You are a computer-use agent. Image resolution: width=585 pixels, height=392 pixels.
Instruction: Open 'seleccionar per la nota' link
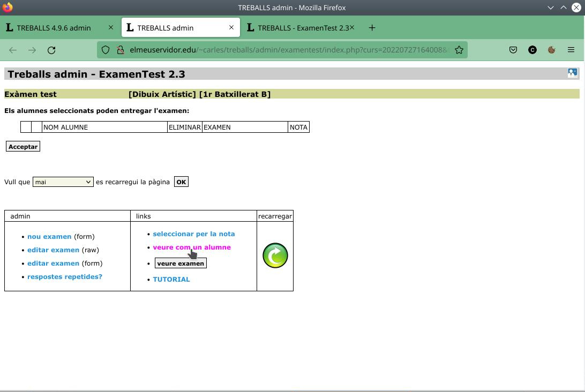tap(194, 234)
